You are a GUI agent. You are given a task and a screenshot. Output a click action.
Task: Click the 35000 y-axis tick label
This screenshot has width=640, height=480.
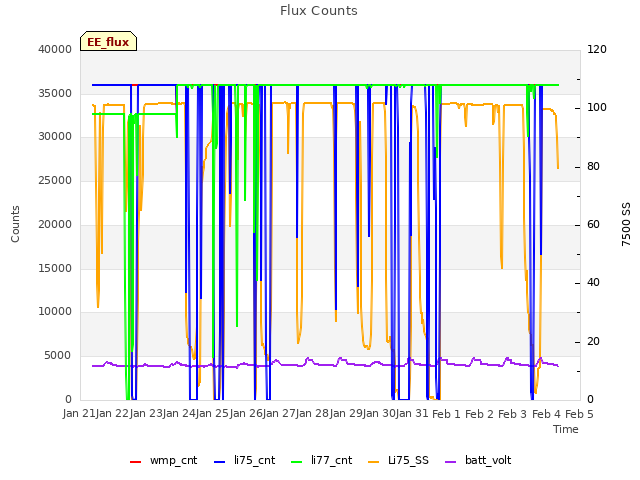pos(55,93)
